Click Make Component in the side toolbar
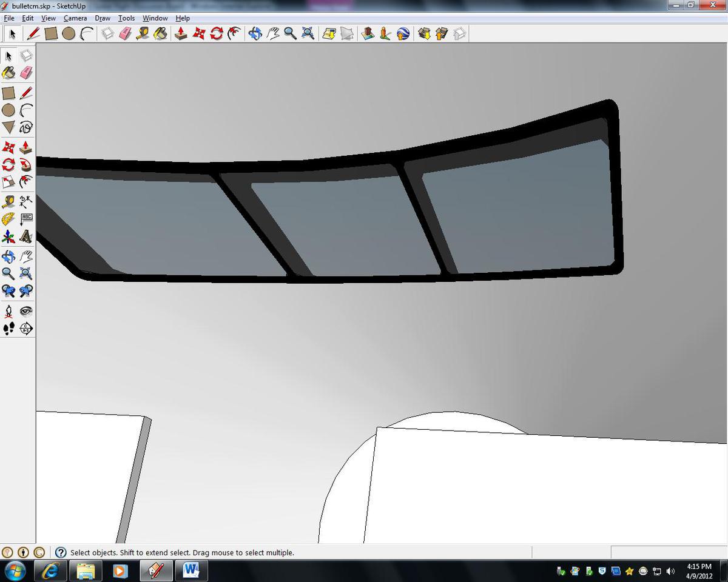 tap(26, 55)
